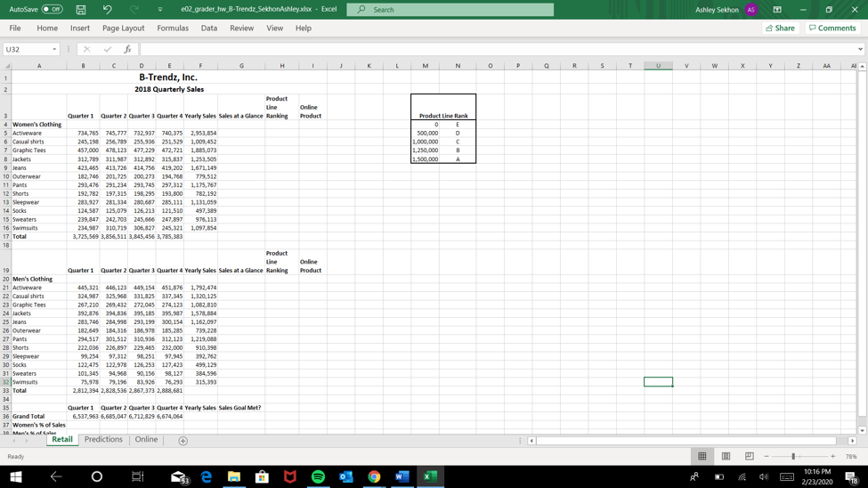The height and width of the screenshot is (488, 868).
Task: Open Google Chrome from taskbar
Action: click(374, 477)
